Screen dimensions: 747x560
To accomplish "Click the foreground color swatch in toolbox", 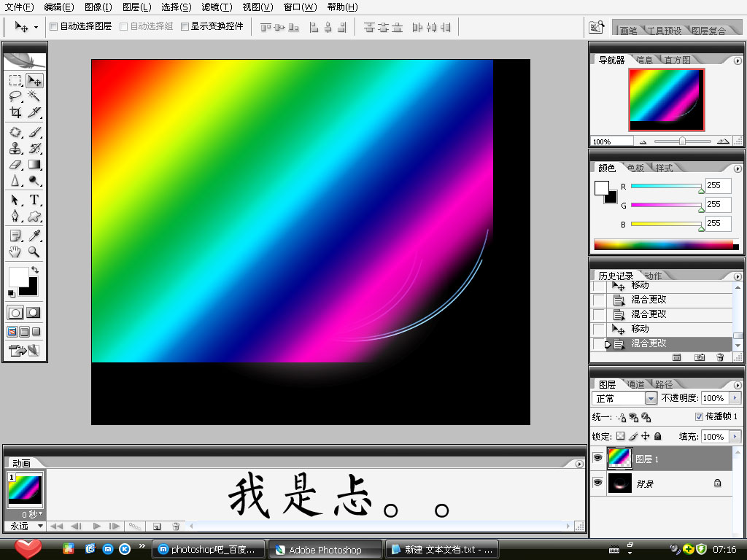I will tap(18, 276).
